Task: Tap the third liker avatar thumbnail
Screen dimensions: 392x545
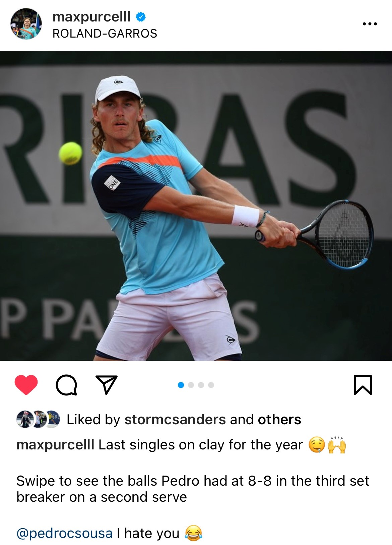Action: pos(53,419)
